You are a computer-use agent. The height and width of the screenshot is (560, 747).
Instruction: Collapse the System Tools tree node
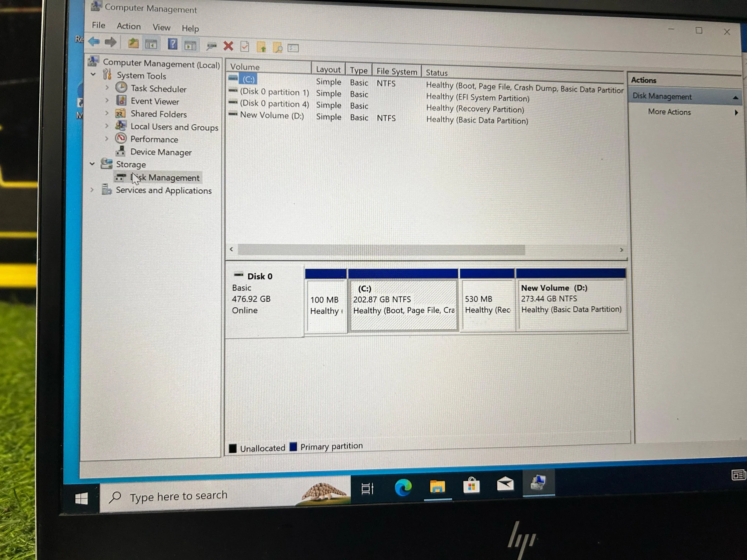(93, 74)
